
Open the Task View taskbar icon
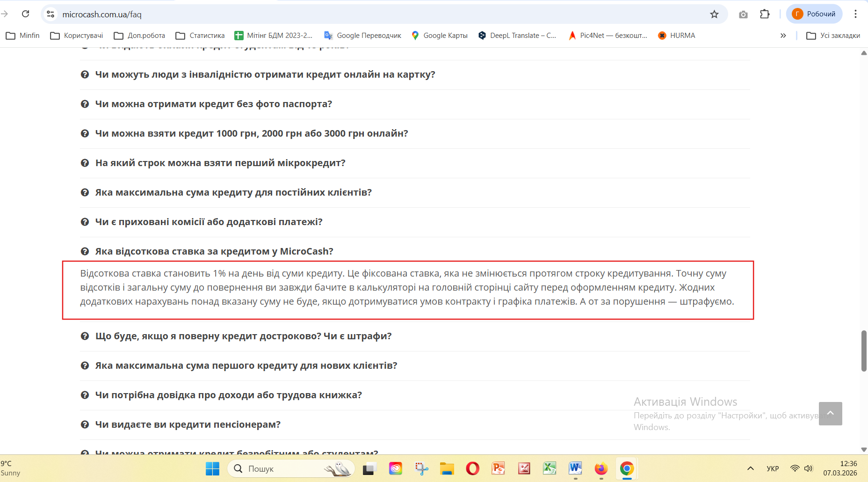[x=369, y=468]
